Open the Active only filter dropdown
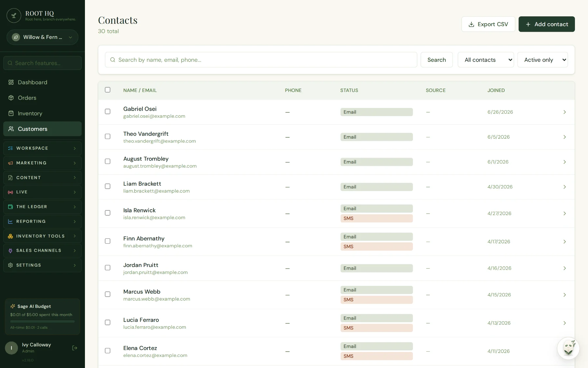588x368 pixels. [543, 60]
